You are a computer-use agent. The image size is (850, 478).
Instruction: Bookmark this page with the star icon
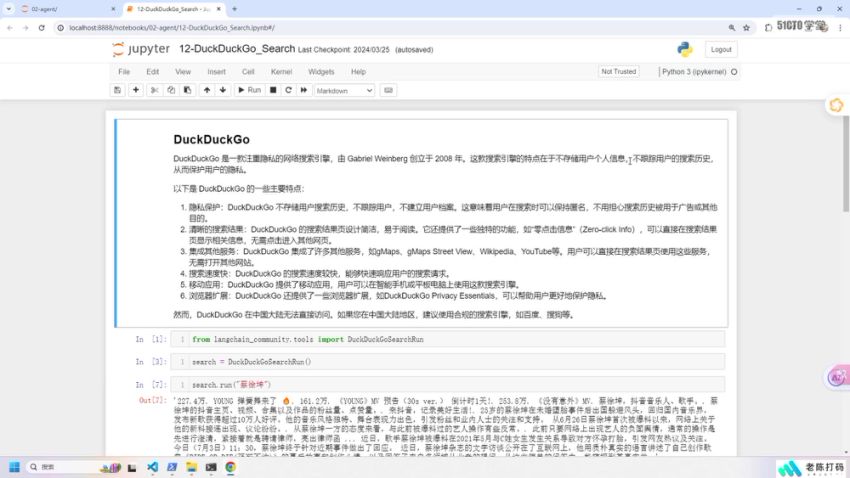click(746, 28)
